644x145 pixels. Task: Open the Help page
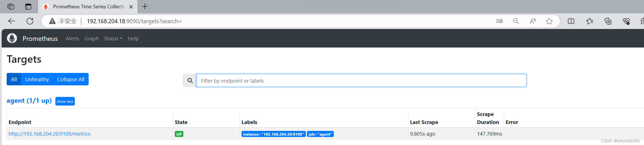click(133, 38)
